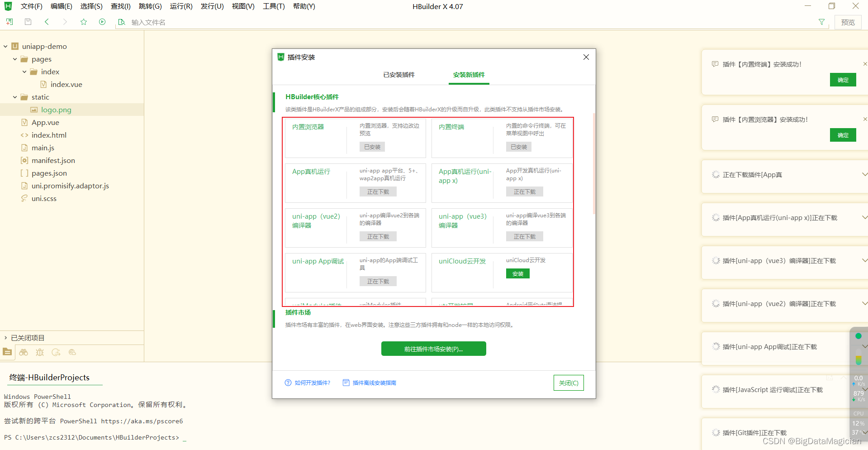This screenshot has width=868, height=450.
Task: Close the 内置浏览器 success notification
Action: pyautogui.click(x=865, y=119)
